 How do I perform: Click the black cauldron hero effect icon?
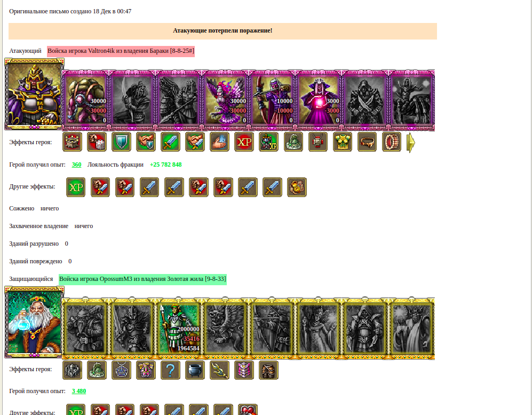[x=195, y=370]
